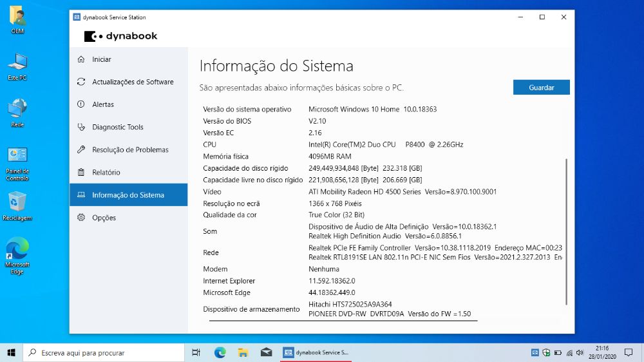The height and width of the screenshot is (362, 644).
Task: Click the 'True Color (32 Bit)' value
Action: coord(336,215)
